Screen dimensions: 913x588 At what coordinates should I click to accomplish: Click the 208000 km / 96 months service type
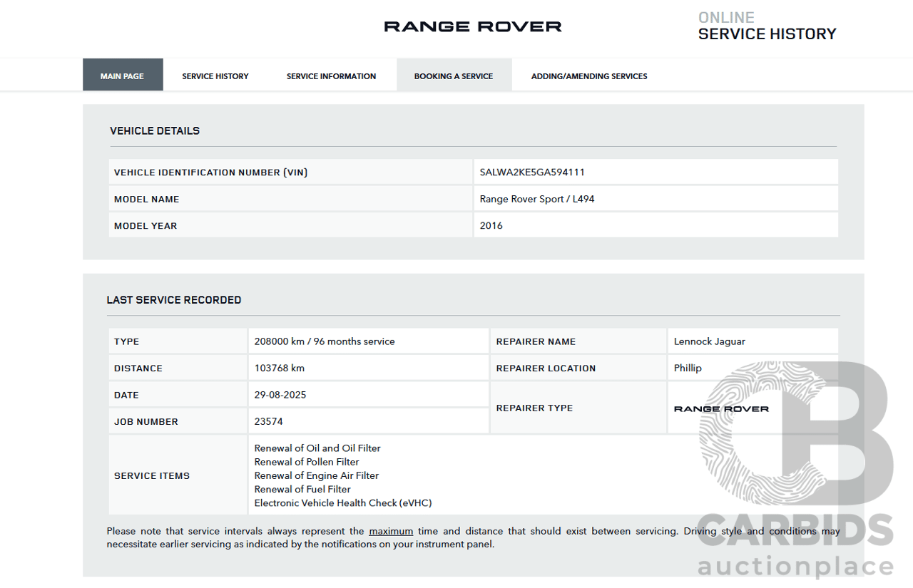tap(325, 341)
